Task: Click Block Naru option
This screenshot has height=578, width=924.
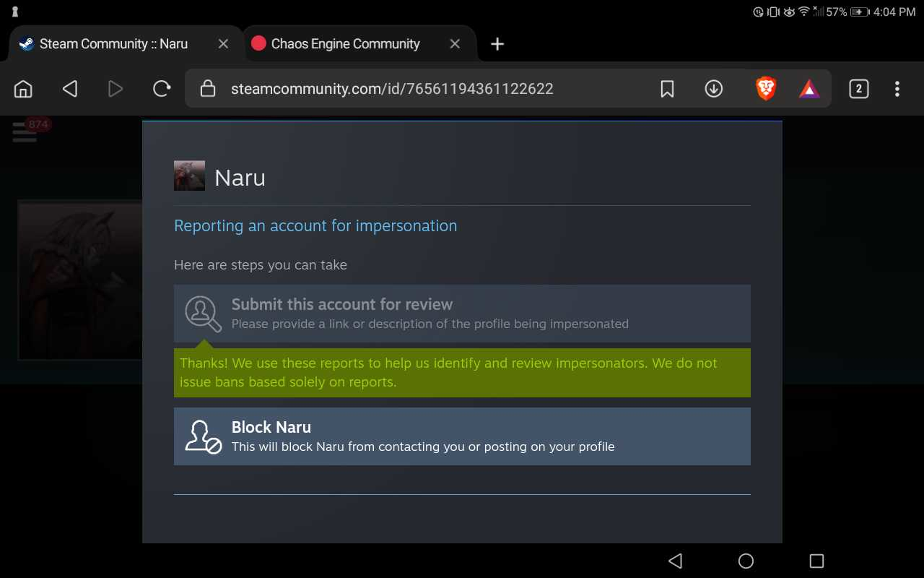Action: coord(462,436)
